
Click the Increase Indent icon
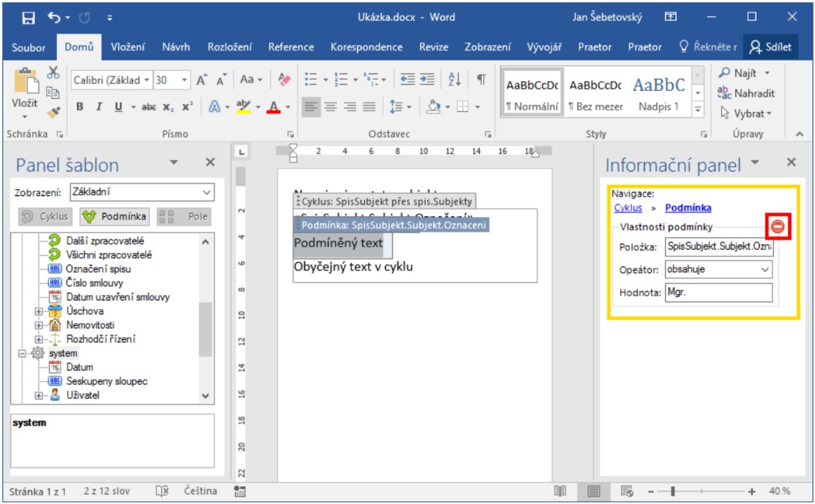[426, 80]
